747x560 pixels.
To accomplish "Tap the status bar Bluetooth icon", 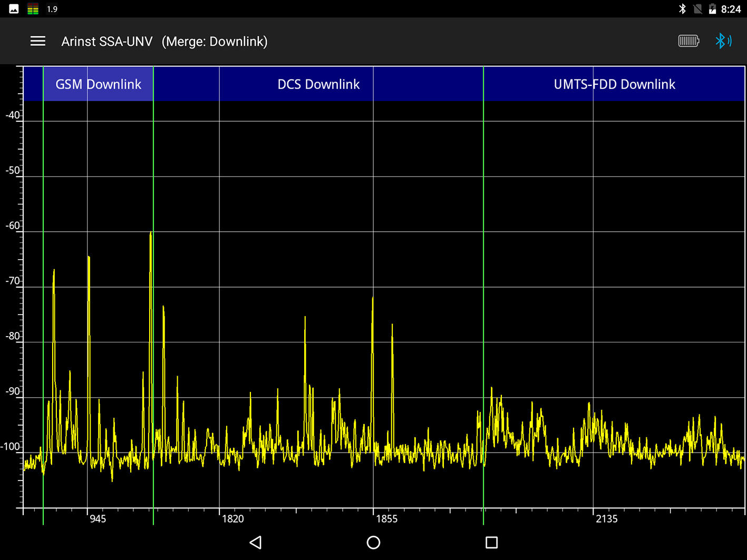I will pyautogui.click(x=682, y=9).
